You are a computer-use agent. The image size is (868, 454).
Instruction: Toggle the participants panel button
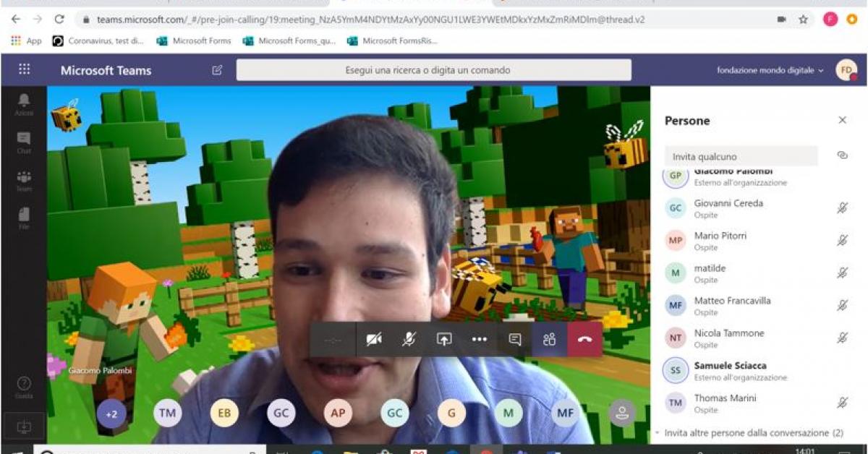[550, 340]
